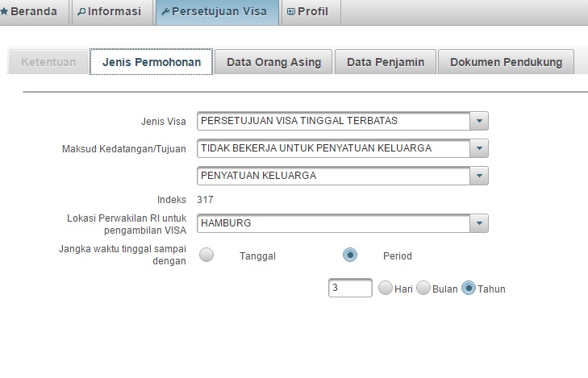This screenshot has height=378, width=588.
Task: Select the Persetujuan Visa menu item
Action: point(218,12)
